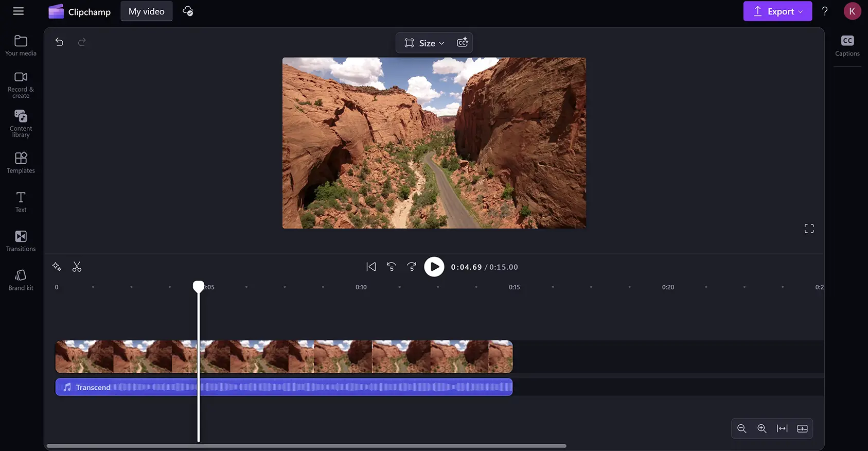Open the Transitions panel
The width and height of the screenshot is (868, 451).
[21, 241]
